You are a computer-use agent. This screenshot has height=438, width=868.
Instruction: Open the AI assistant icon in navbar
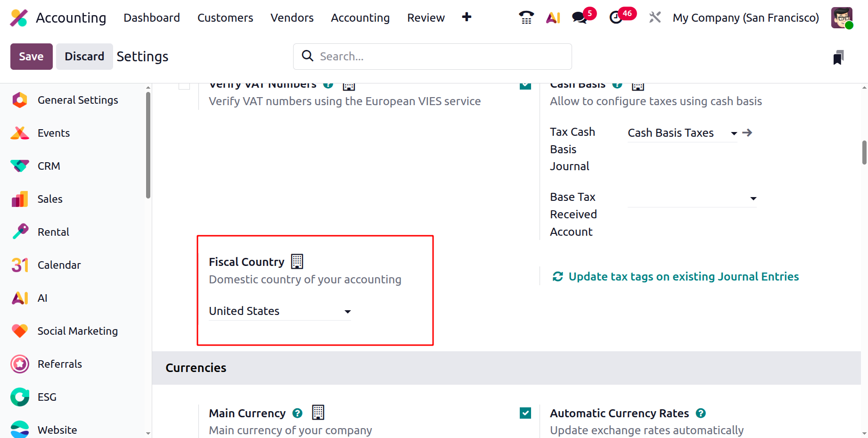click(x=553, y=17)
